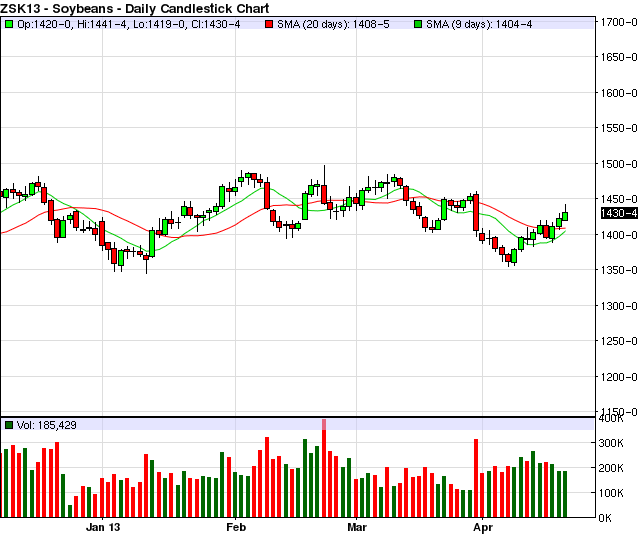Viewport: 640px width, 536px height.
Task: Click the 1350-0 price axis label
Action: pyautogui.click(x=619, y=270)
